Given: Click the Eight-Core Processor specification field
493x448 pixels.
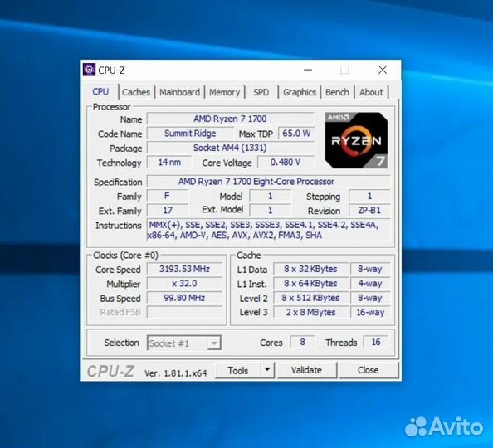Looking at the screenshot, I should click(x=269, y=182).
